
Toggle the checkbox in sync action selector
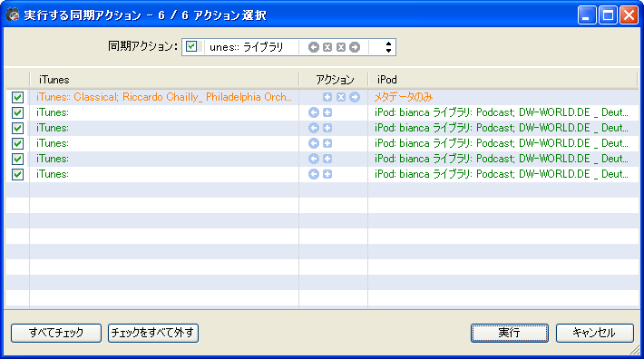[x=191, y=46]
